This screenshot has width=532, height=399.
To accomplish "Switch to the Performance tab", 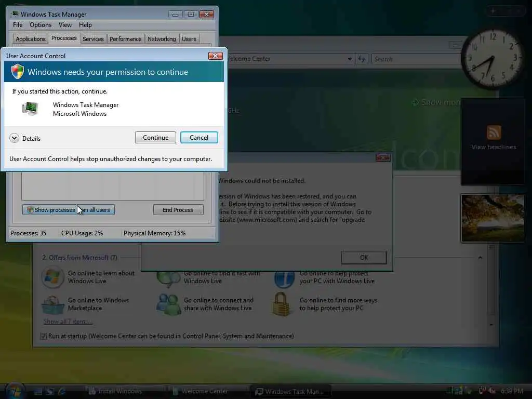I will coord(126,38).
